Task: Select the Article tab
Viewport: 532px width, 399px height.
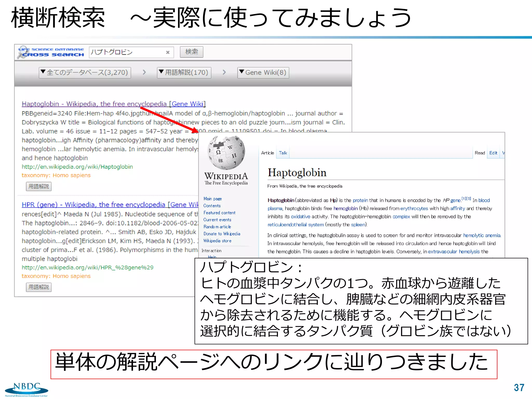Action: pyautogui.click(x=268, y=153)
